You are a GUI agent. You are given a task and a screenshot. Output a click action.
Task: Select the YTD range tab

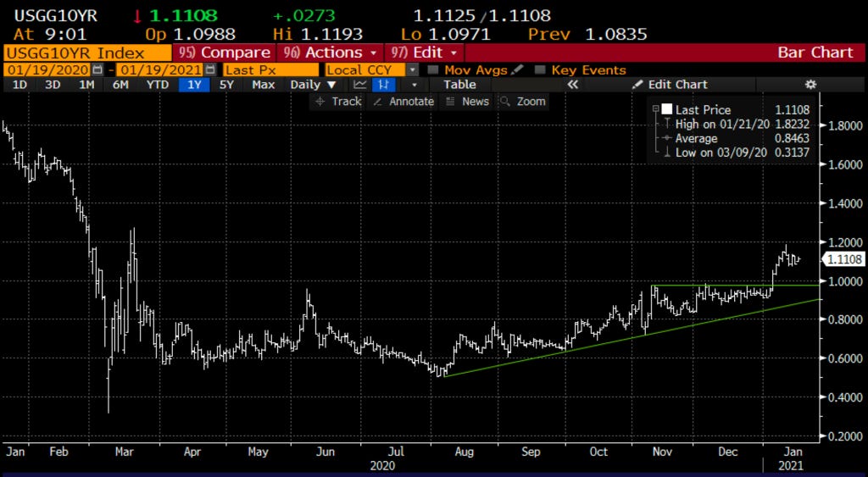[x=157, y=85]
